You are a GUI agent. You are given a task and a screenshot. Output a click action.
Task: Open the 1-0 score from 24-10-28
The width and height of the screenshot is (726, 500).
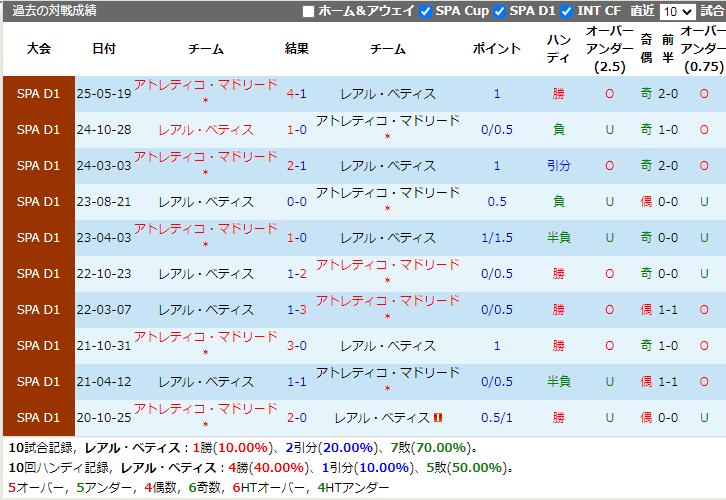[297, 130]
